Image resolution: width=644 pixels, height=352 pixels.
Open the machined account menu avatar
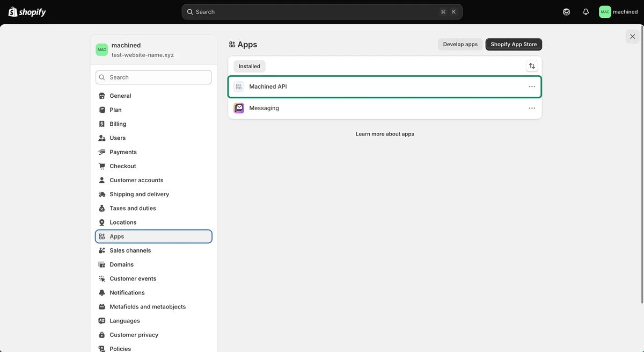605,12
